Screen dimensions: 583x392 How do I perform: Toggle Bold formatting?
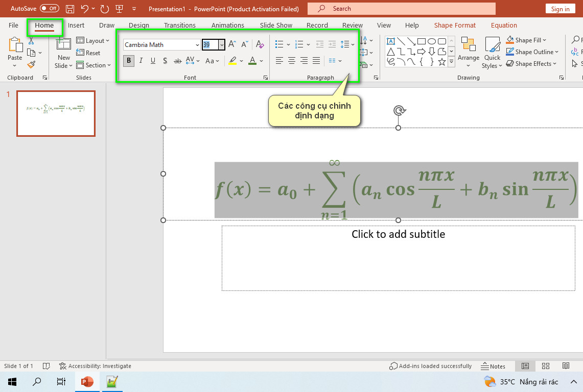pyautogui.click(x=129, y=61)
